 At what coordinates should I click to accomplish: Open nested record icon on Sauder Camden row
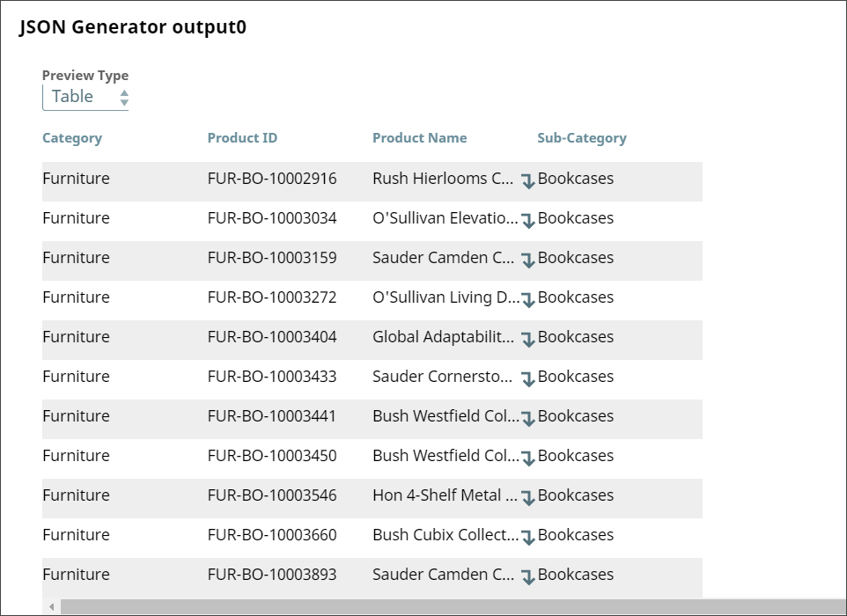pos(529,258)
